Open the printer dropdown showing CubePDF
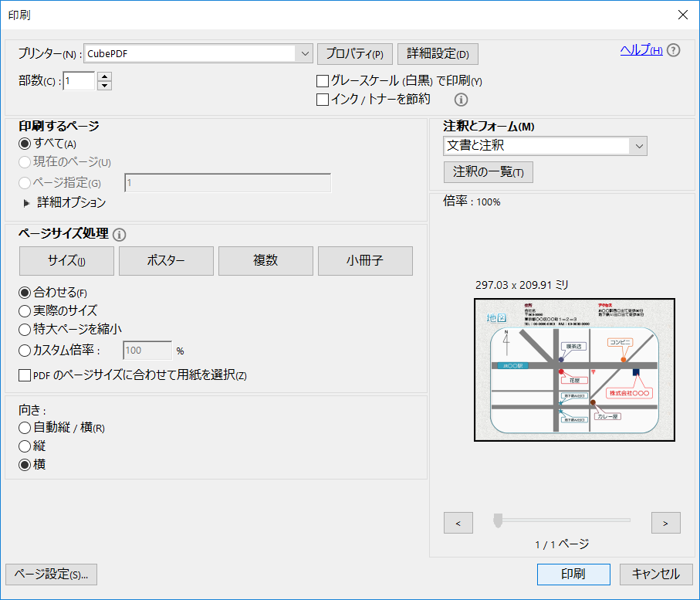 [305, 53]
